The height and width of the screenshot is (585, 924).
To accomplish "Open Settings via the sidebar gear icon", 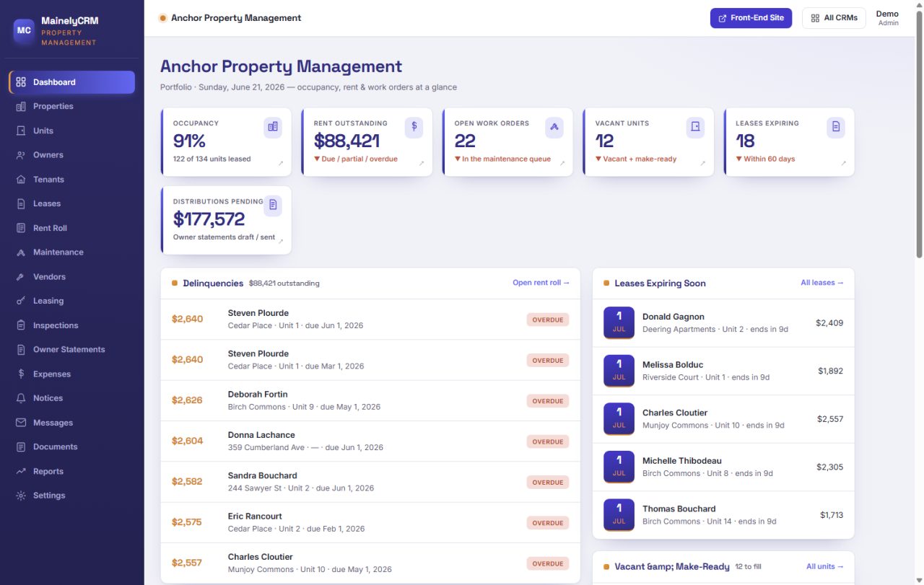I will 21,496.
